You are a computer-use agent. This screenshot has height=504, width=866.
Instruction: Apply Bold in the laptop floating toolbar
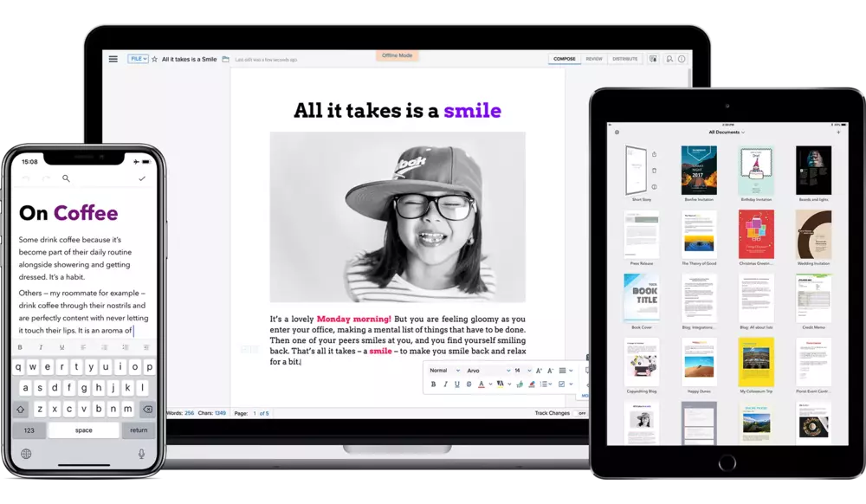pyautogui.click(x=433, y=384)
